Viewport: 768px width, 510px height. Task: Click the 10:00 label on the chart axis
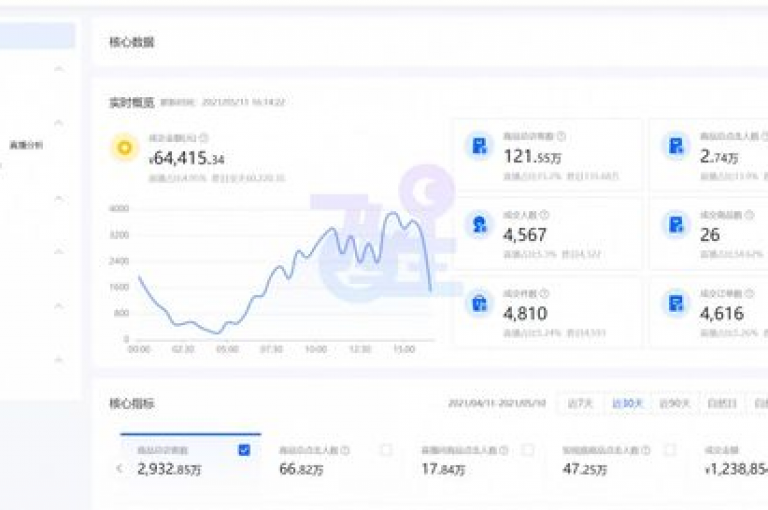[x=316, y=349]
